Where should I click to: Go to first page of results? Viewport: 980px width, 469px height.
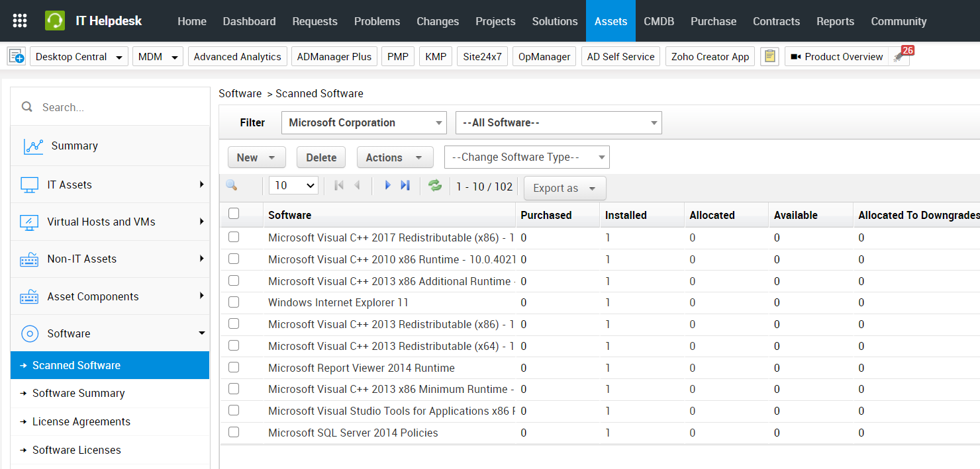point(339,186)
